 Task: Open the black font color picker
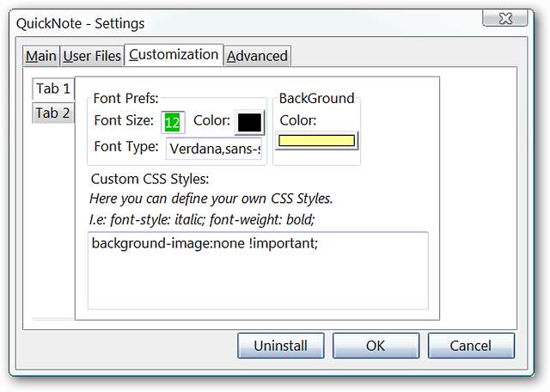point(249,122)
